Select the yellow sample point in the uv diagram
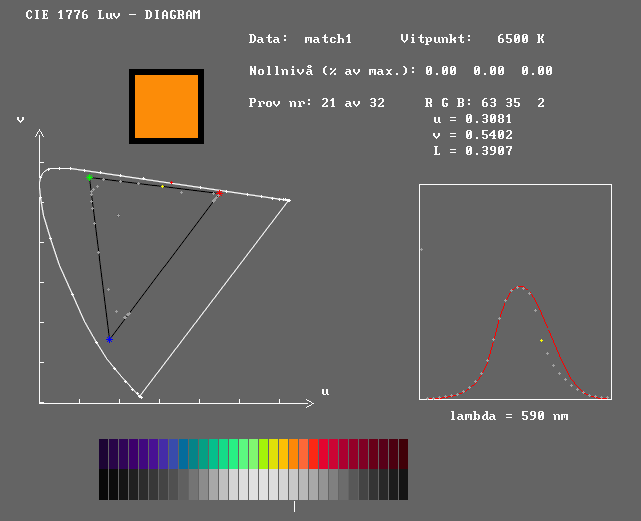 [162, 186]
